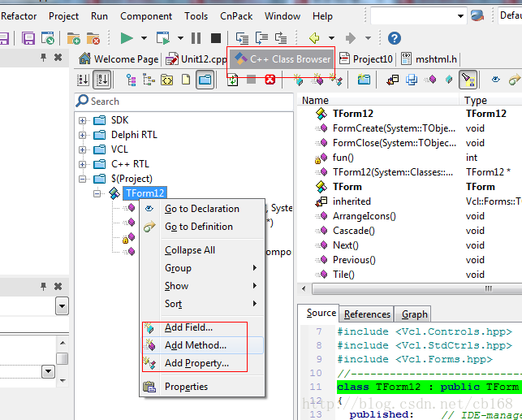The width and height of the screenshot is (522, 420).
Task: Click the red X cancel icon in class browser toolbar
Action: 270,80
